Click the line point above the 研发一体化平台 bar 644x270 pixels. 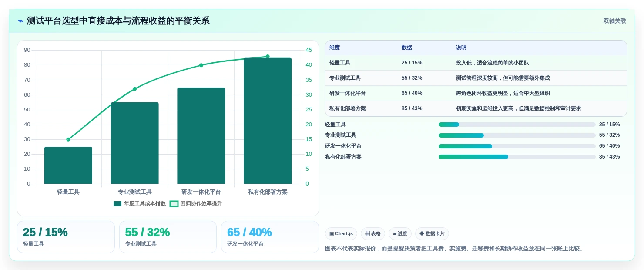[201, 65]
